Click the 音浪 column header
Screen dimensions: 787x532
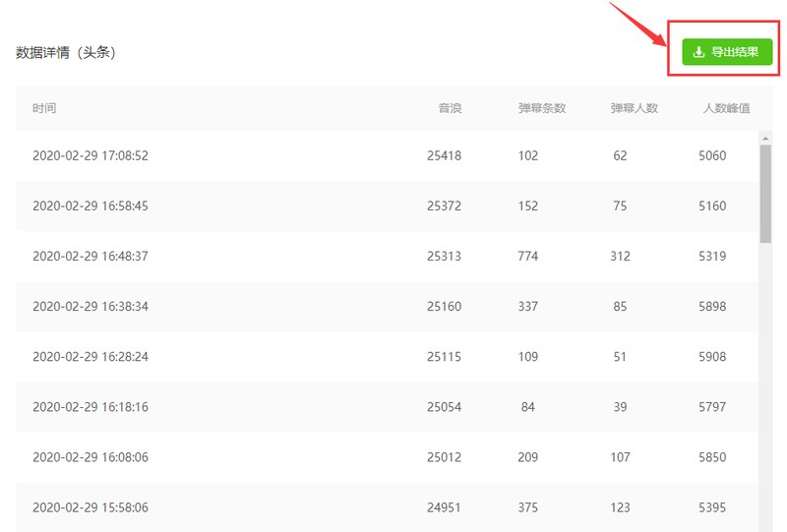point(450,108)
